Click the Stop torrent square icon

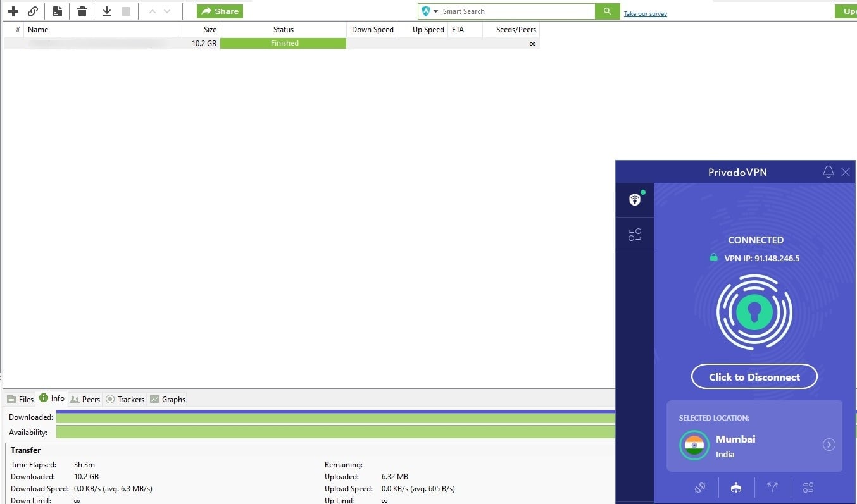tap(126, 11)
